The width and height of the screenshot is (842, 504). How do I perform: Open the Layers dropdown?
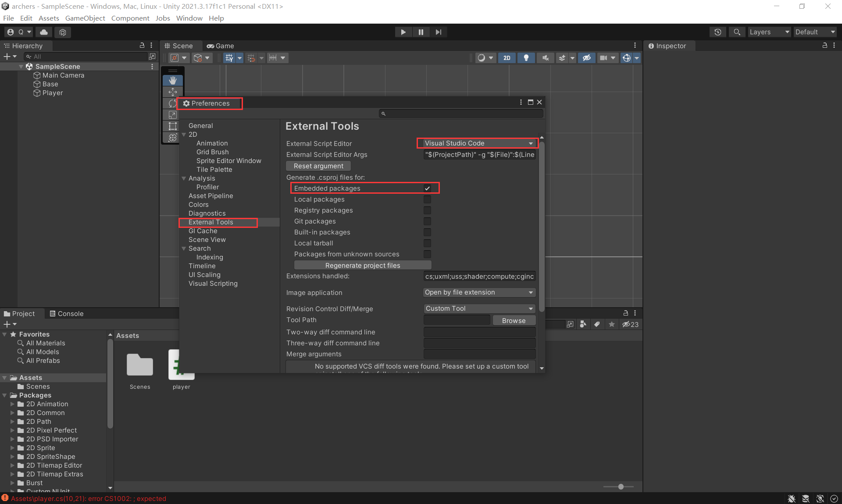click(769, 32)
